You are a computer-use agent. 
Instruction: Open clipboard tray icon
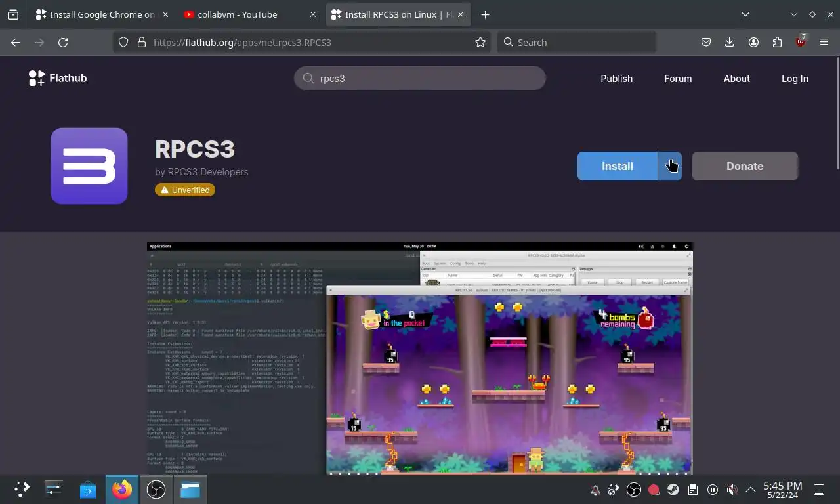tap(692, 490)
